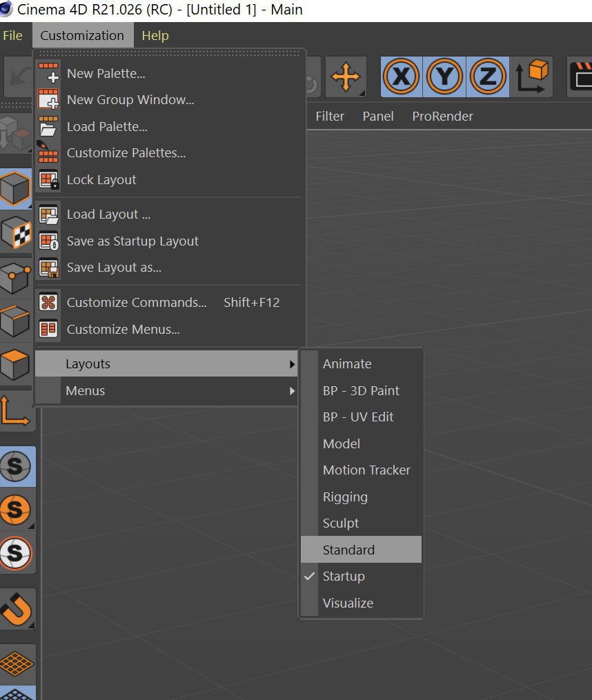Switch to Rigging layout
Image resolution: width=592 pixels, height=700 pixels.
tap(361, 497)
